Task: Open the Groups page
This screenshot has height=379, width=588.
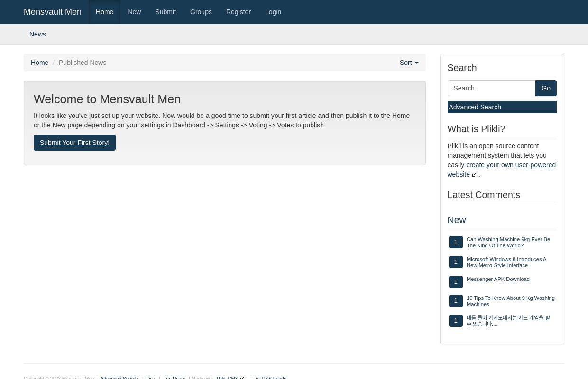Action: [x=201, y=12]
